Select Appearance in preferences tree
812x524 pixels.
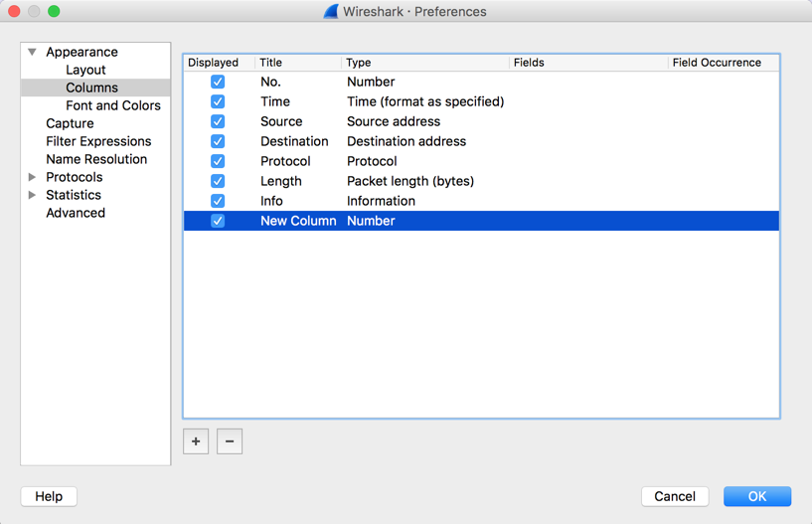point(81,52)
